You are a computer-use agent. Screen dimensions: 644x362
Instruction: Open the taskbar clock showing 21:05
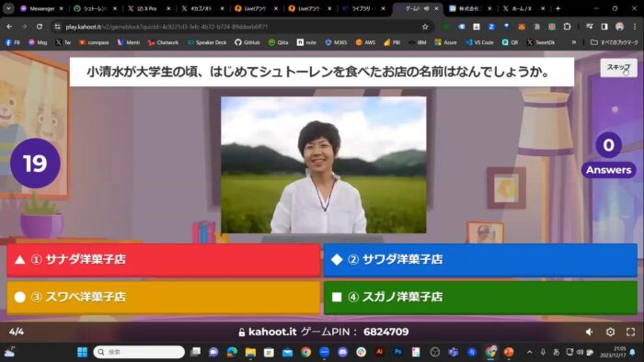coord(613,352)
